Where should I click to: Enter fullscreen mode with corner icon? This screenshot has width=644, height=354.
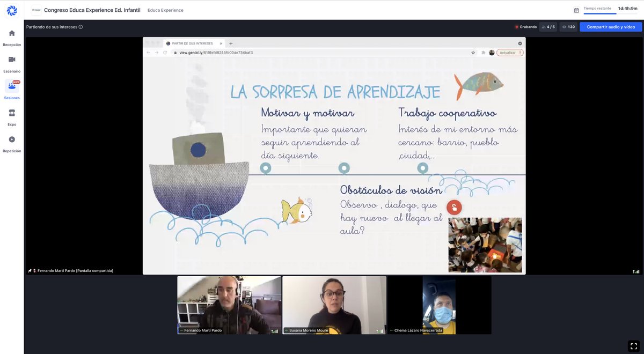pos(633,346)
